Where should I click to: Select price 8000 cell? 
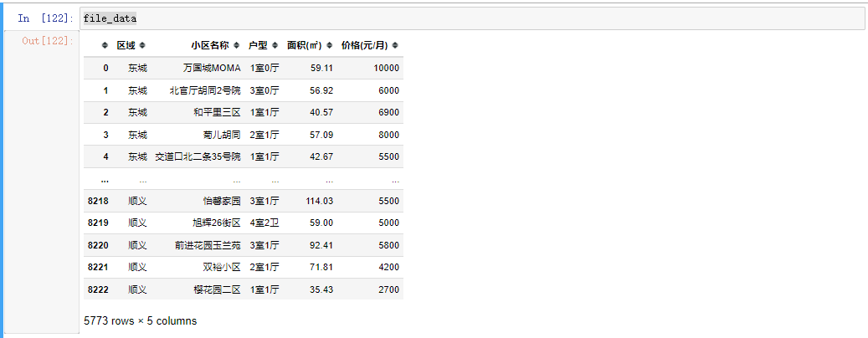coord(389,135)
